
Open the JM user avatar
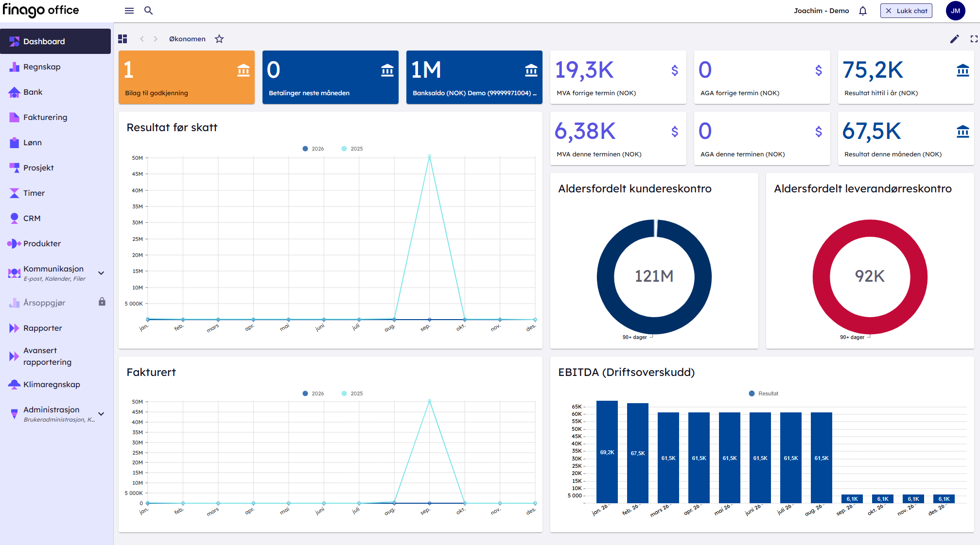(955, 11)
